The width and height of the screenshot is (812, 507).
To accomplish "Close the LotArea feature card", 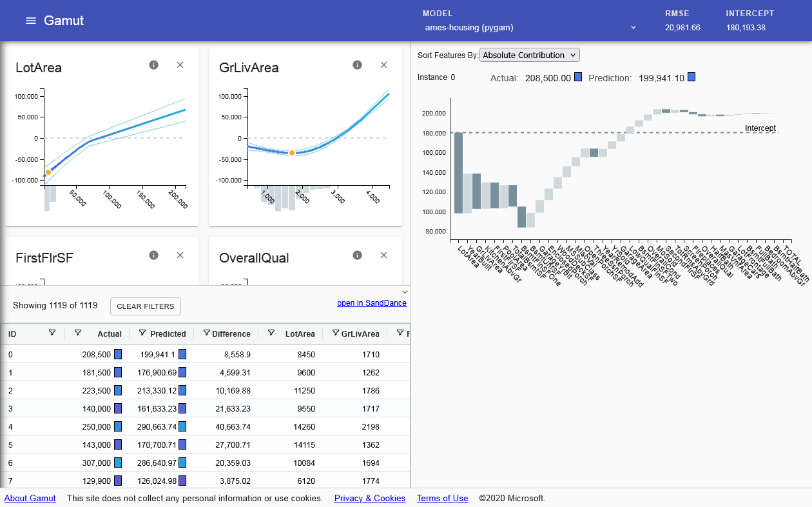I will pyautogui.click(x=180, y=65).
